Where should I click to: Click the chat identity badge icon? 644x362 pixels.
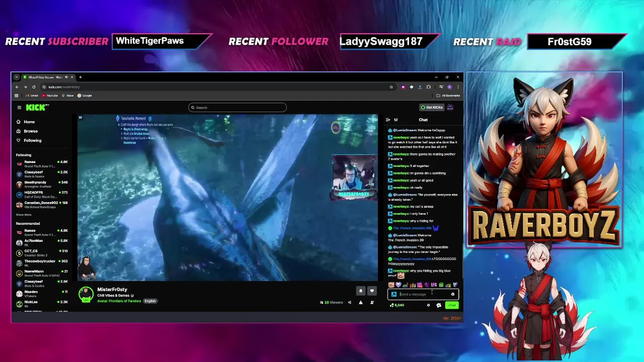coord(393,294)
